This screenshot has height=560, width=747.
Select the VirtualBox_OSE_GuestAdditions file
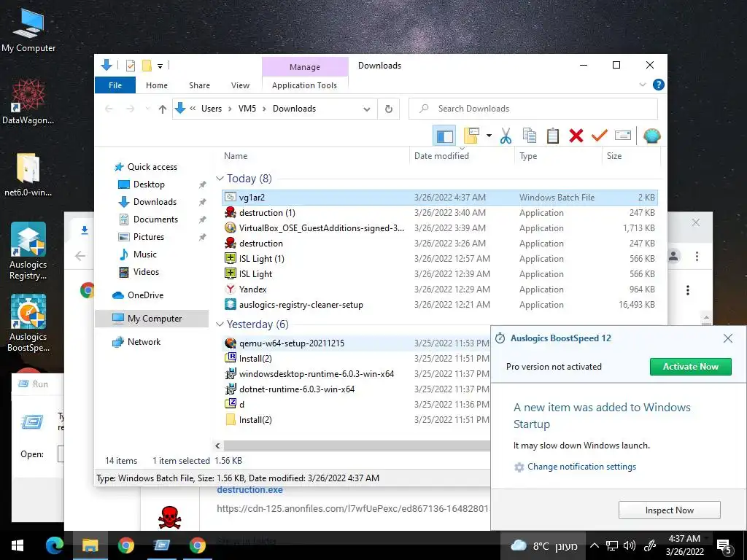439,228
